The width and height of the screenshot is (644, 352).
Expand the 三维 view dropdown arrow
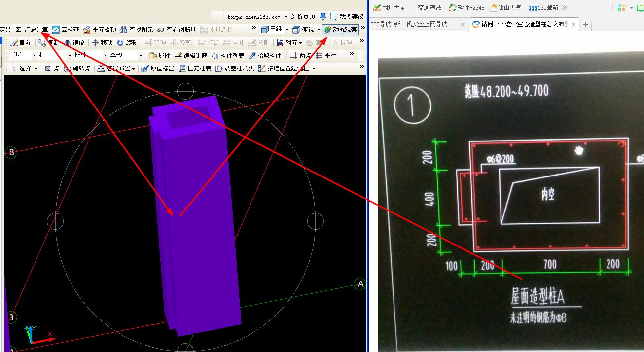(x=286, y=30)
